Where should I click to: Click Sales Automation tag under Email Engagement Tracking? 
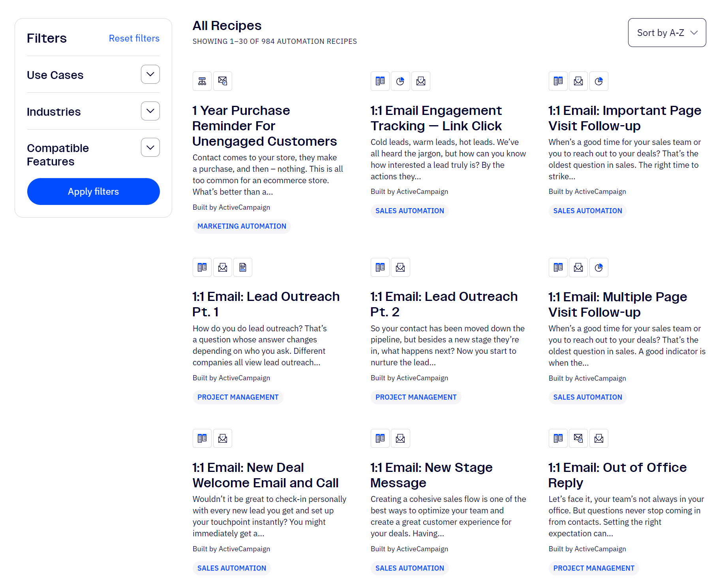tap(409, 211)
